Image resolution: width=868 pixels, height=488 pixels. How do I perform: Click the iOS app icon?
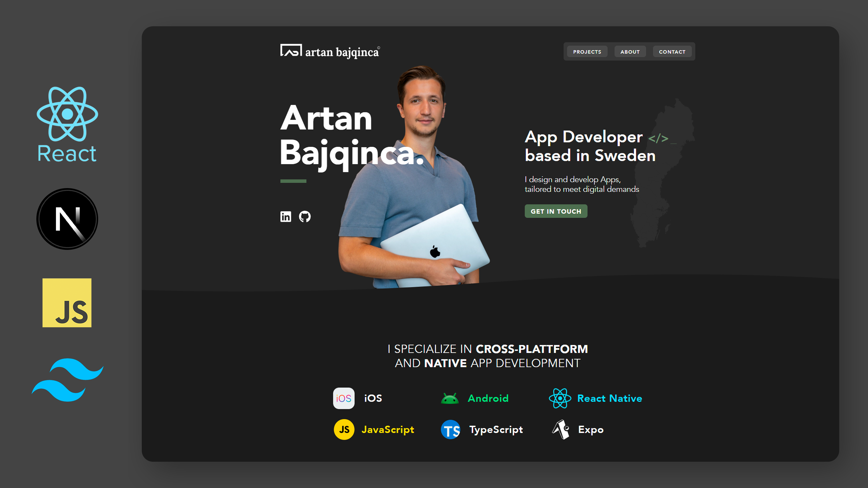343,398
